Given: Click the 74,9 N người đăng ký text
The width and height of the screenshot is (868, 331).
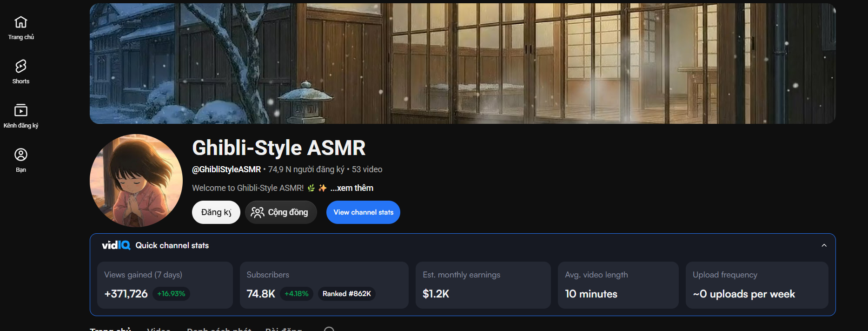Looking at the screenshot, I should [x=306, y=169].
